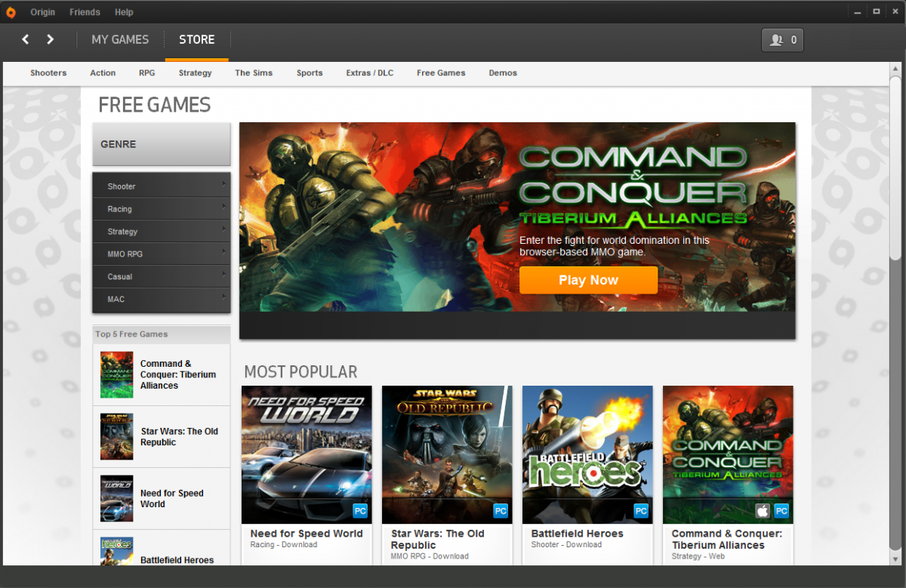
Task: Click PC badge on Command & Conquer card
Action: pos(781,511)
